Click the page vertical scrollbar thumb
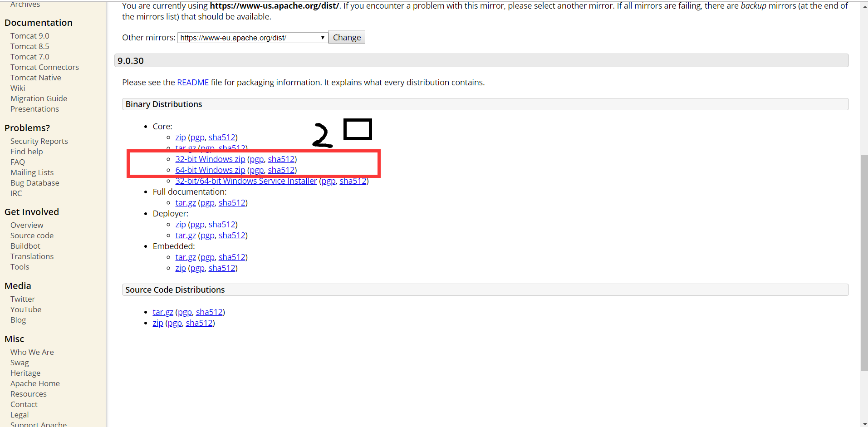This screenshot has width=868, height=427. (864, 262)
